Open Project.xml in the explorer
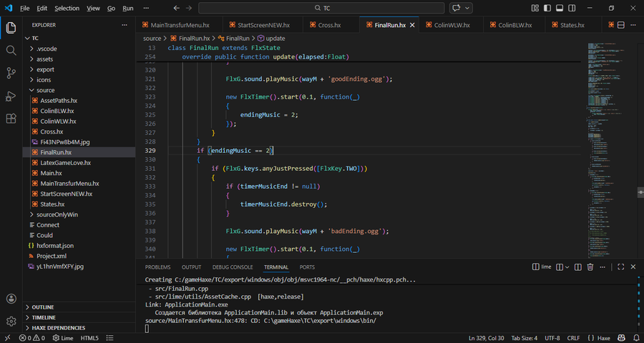This screenshot has height=343, width=644. click(x=52, y=256)
